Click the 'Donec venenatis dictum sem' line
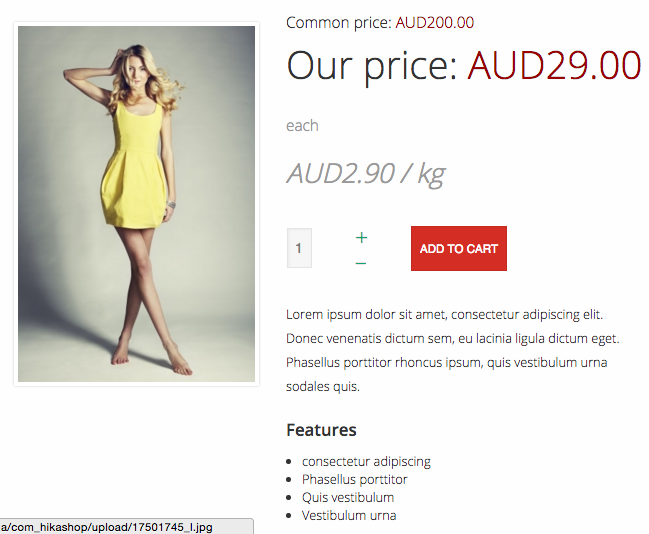This screenshot has width=649, height=534. pyautogui.click(x=453, y=339)
